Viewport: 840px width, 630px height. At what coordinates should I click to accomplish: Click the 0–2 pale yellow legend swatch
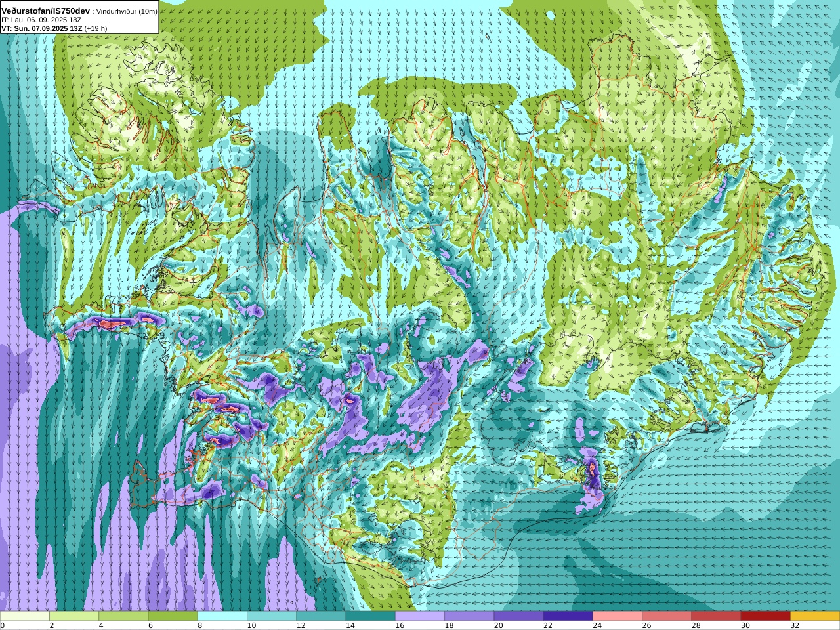[24, 616]
